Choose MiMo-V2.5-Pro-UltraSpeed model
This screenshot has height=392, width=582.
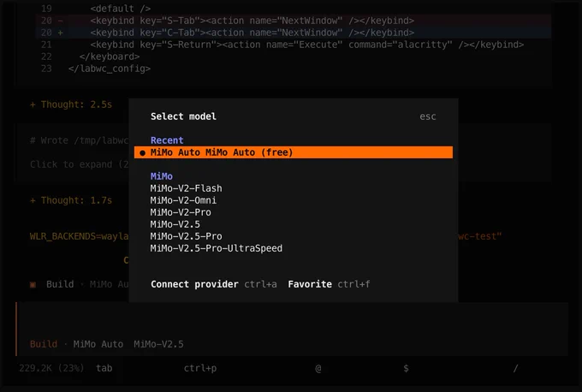(217, 248)
